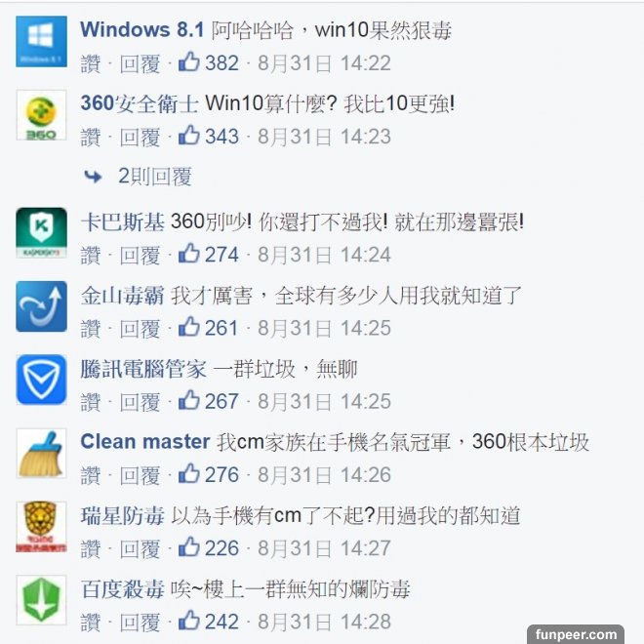Open the 金山毒霸 avatar icon
This screenshot has width=644, height=644.
tap(41, 306)
